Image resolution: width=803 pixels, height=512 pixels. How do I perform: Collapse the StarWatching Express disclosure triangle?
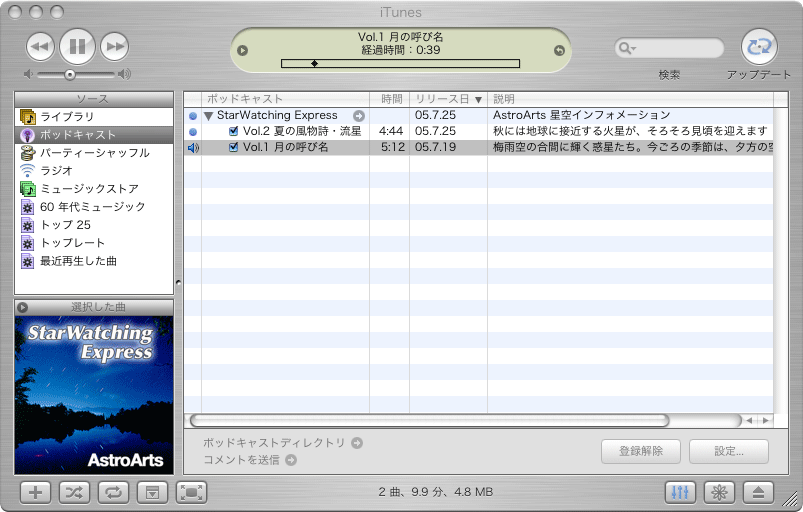click(x=208, y=116)
